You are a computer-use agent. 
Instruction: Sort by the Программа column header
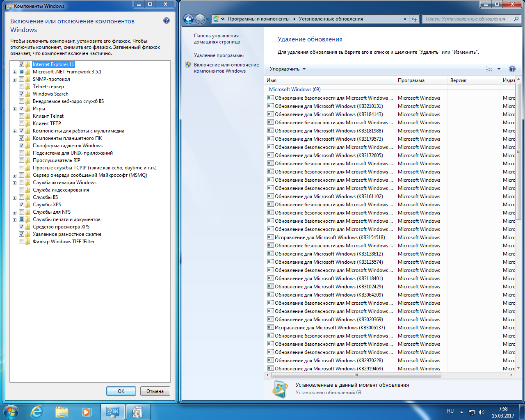click(x=421, y=80)
